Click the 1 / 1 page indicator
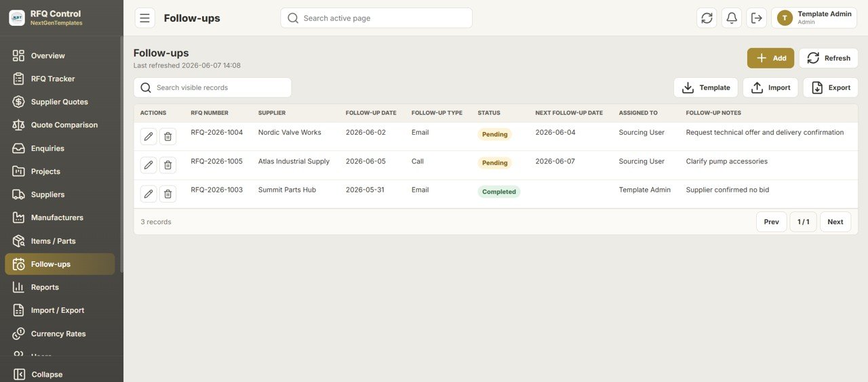868x382 pixels. point(804,222)
